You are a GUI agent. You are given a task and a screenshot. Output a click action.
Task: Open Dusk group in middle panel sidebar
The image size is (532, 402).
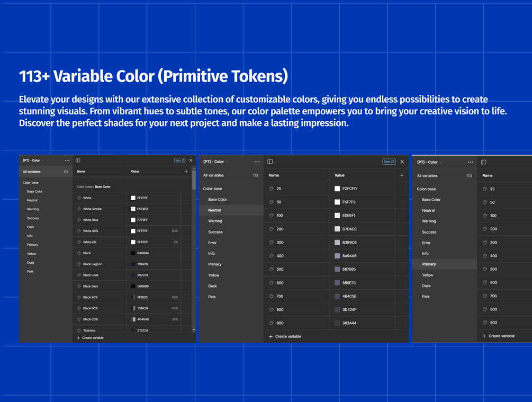(x=212, y=286)
